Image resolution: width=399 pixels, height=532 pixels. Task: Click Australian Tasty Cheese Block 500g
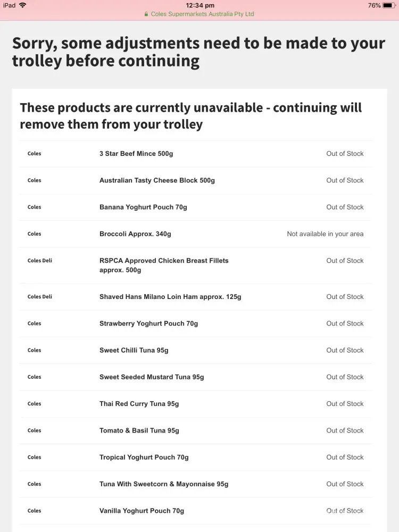157,180
